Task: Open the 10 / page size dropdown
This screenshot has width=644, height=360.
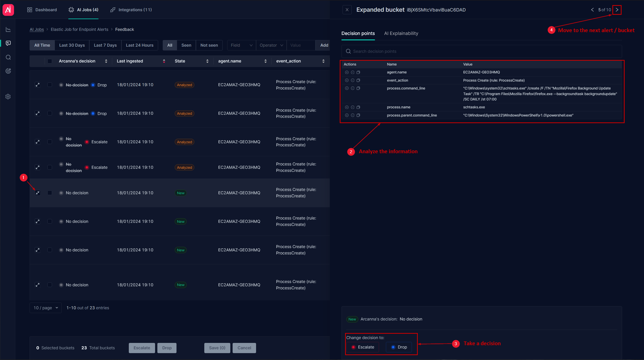Action: click(x=46, y=308)
